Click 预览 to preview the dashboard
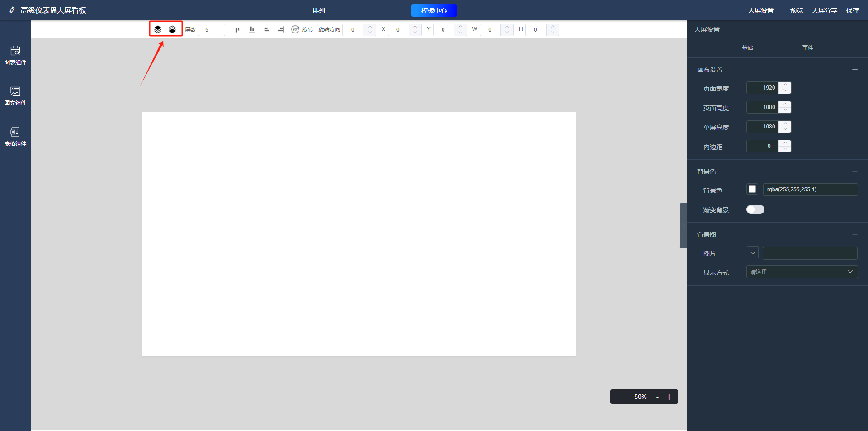 coord(797,10)
